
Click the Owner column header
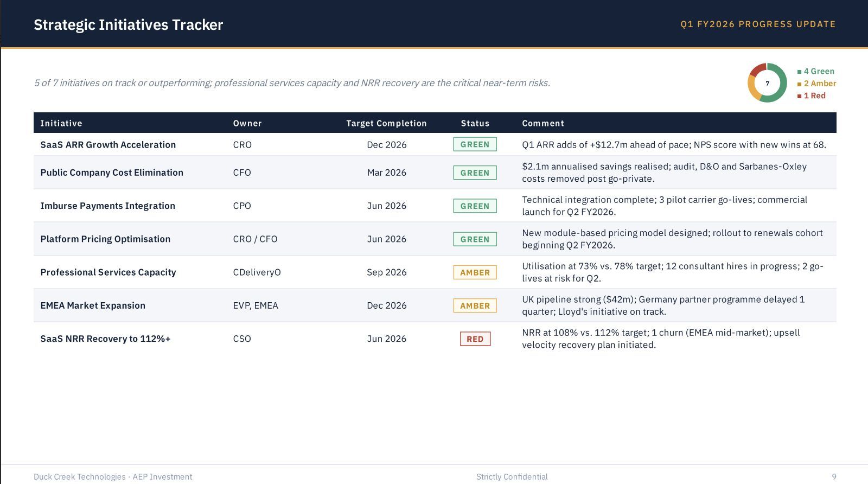[x=247, y=123]
